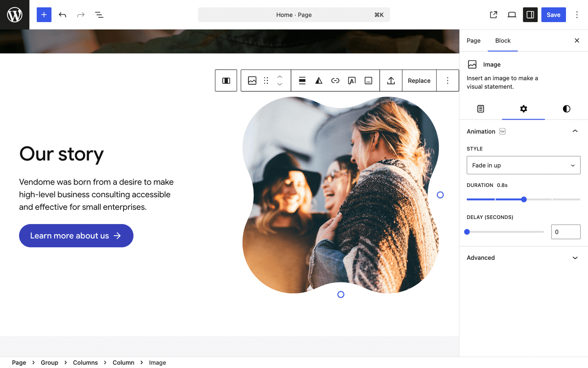This screenshot has width=588, height=368.
Task: Select the parent Column block icon
Action: (226, 81)
